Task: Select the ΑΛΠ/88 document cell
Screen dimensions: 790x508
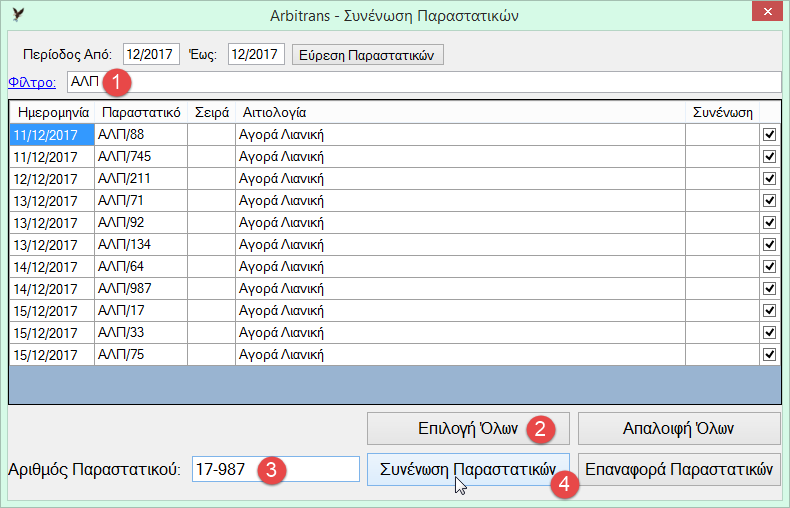Action: [x=141, y=135]
